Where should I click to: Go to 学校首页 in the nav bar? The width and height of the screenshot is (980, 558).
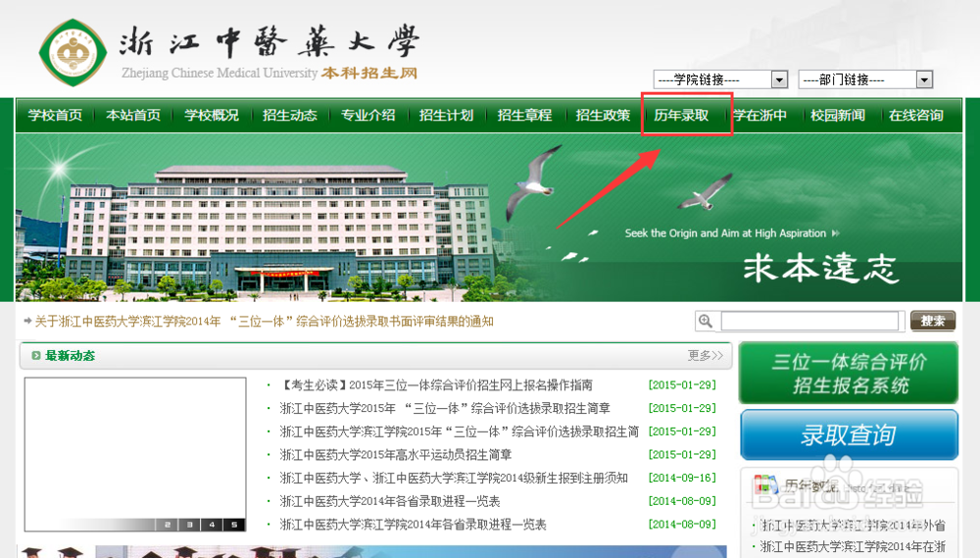pos(55,115)
